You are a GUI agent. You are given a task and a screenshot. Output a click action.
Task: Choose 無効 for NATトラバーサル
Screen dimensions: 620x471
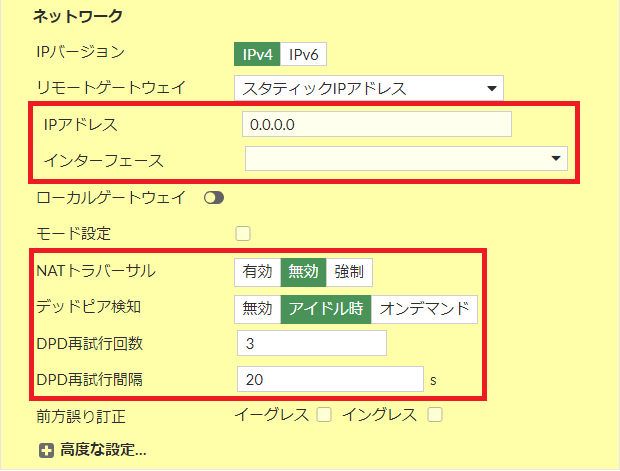[x=303, y=272]
